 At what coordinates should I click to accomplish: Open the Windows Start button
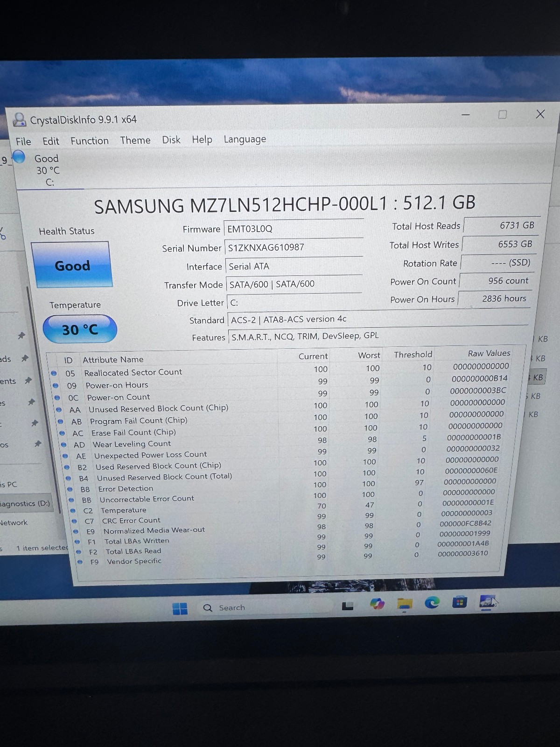180,608
